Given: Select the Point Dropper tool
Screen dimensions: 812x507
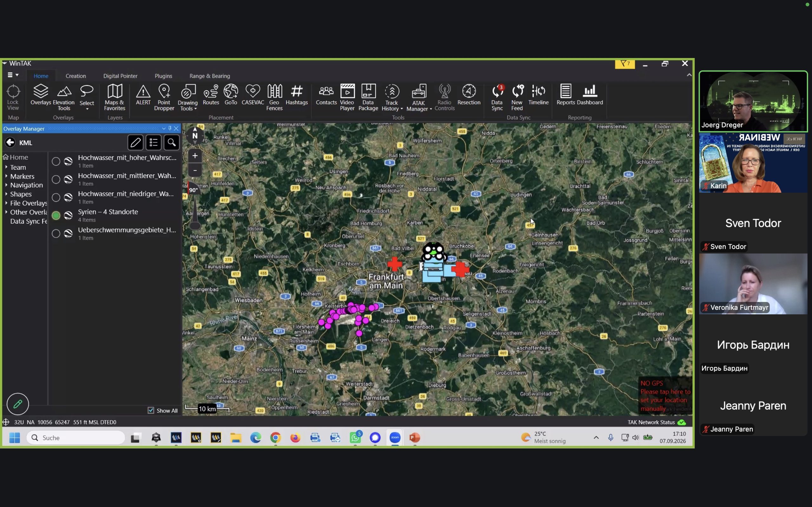Looking at the screenshot, I should click(164, 97).
